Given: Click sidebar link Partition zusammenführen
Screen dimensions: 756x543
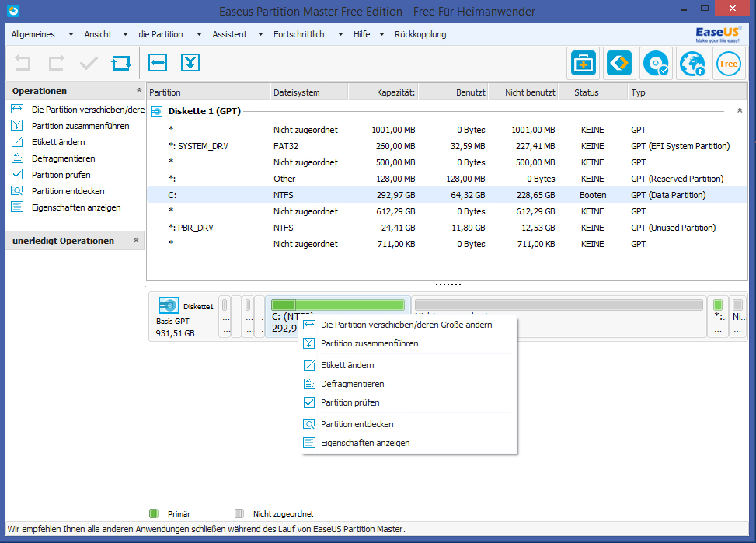Looking at the screenshot, I should tap(81, 126).
